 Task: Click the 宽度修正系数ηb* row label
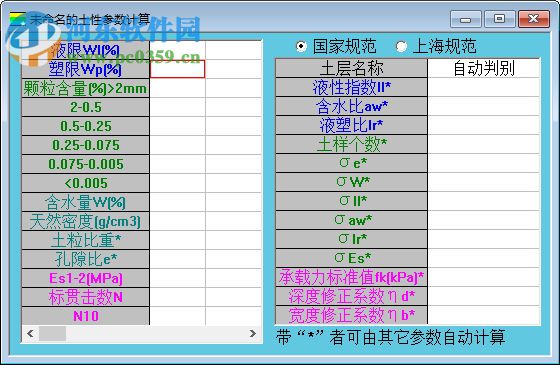pyautogui.click(x=351, y=315)
